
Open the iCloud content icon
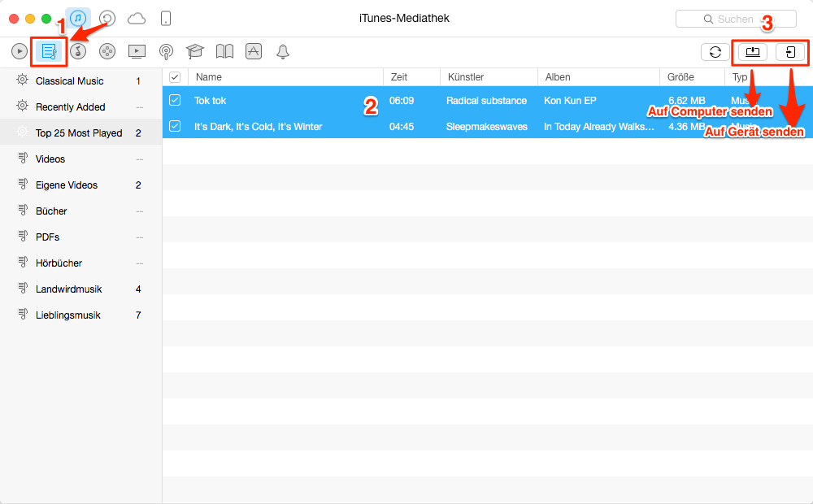[137, 20]
